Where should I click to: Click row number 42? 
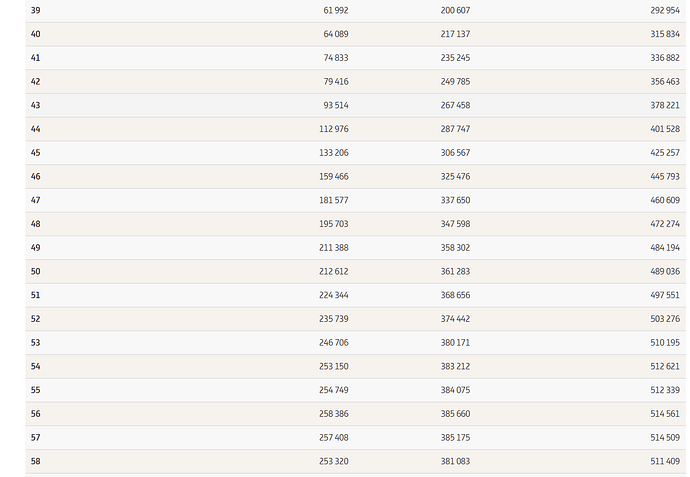pos(36,81)
